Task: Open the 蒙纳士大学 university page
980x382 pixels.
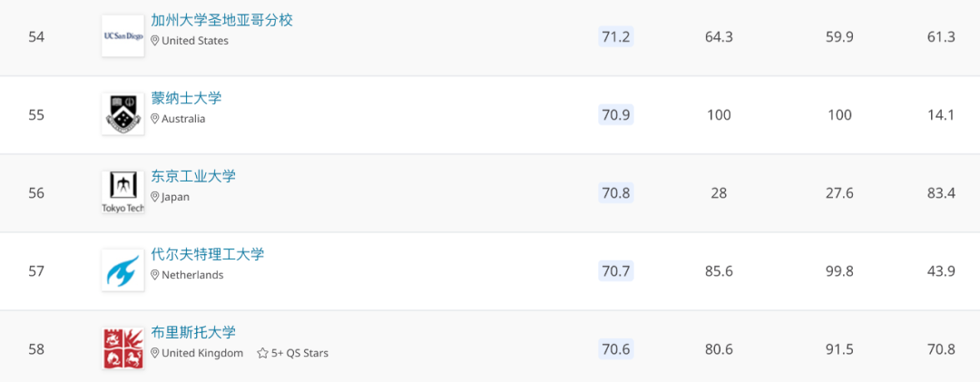Action: (186, 98)
